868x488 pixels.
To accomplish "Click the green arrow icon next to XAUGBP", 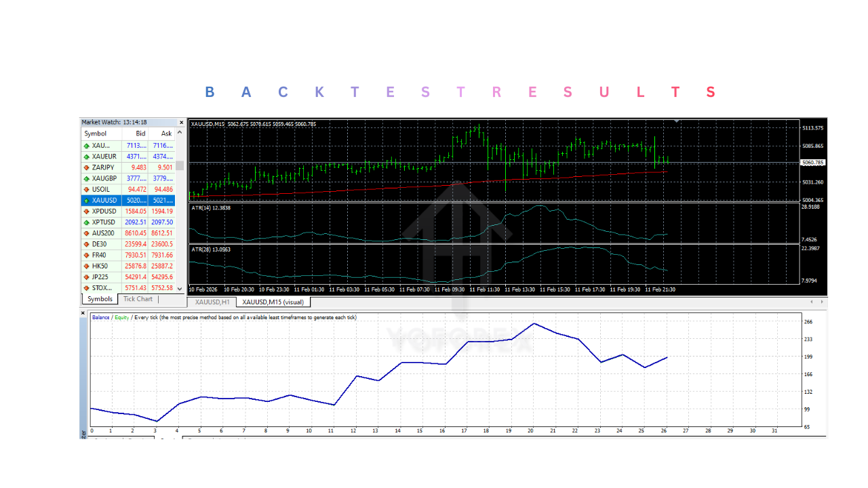I will (87, 178).
